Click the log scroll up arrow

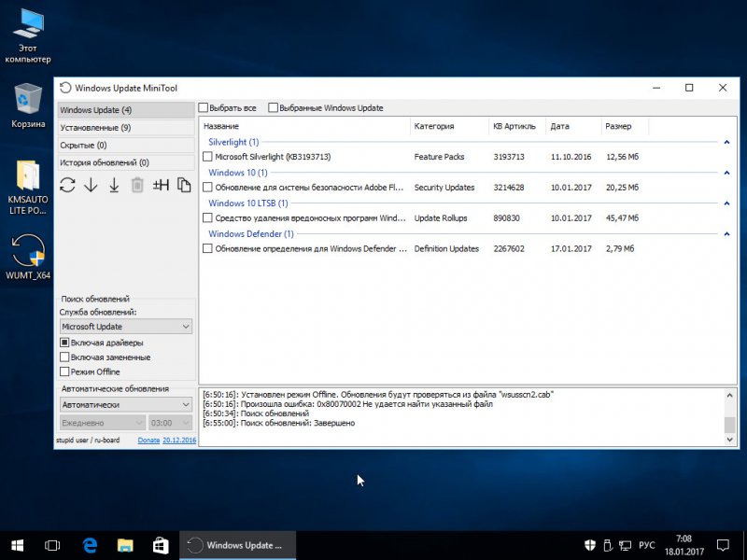729,395
